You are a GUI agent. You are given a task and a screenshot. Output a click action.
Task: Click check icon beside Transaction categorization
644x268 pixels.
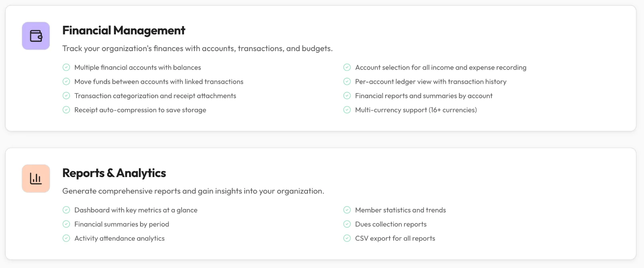click(66, 96)
